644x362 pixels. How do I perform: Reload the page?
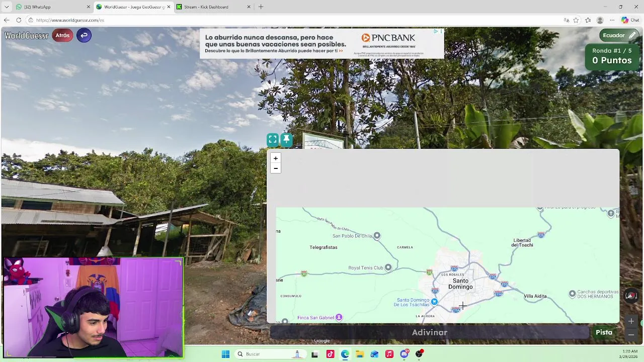(x=19, y=20)
